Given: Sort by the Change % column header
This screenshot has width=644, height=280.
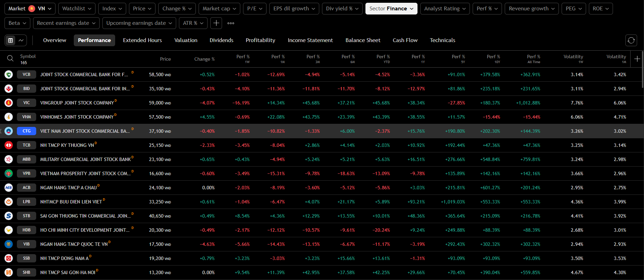Looking at the screenshot, I should pyautogui.click(x=204, y=59).
